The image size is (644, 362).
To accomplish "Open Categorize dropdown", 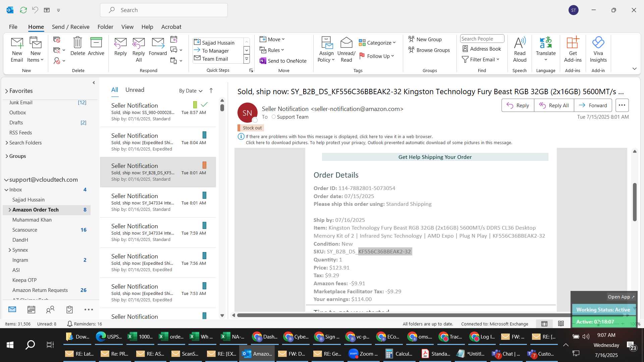I will click(x=377, y=43).
